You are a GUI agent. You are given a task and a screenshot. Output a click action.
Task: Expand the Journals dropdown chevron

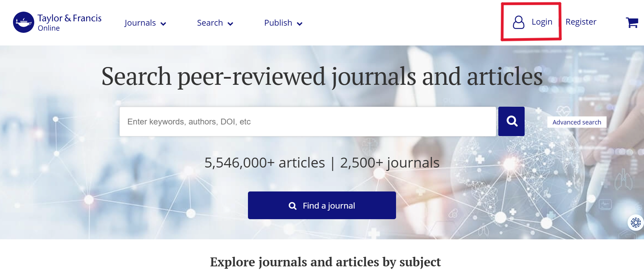[163, 24]
